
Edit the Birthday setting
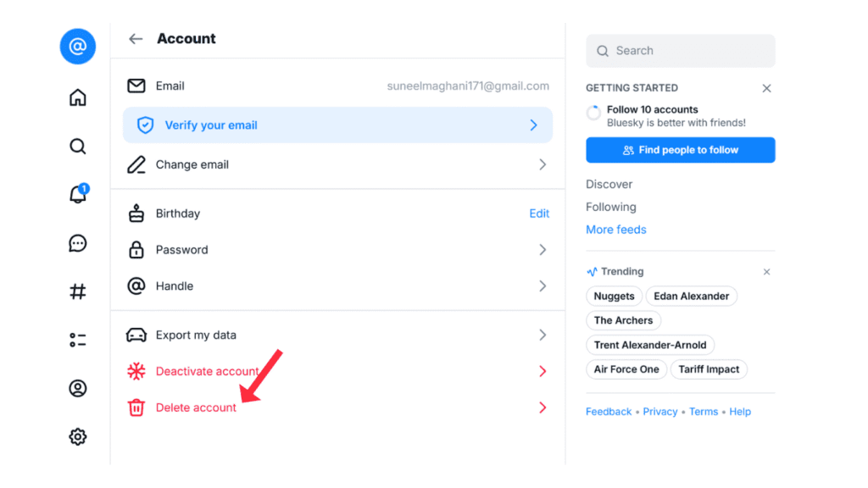pos(539,213)
